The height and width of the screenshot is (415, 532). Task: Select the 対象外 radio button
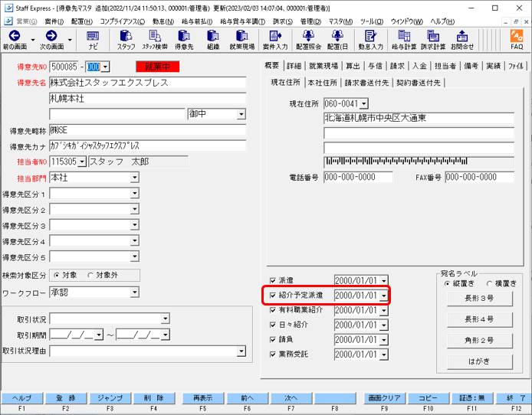point(90,275)
